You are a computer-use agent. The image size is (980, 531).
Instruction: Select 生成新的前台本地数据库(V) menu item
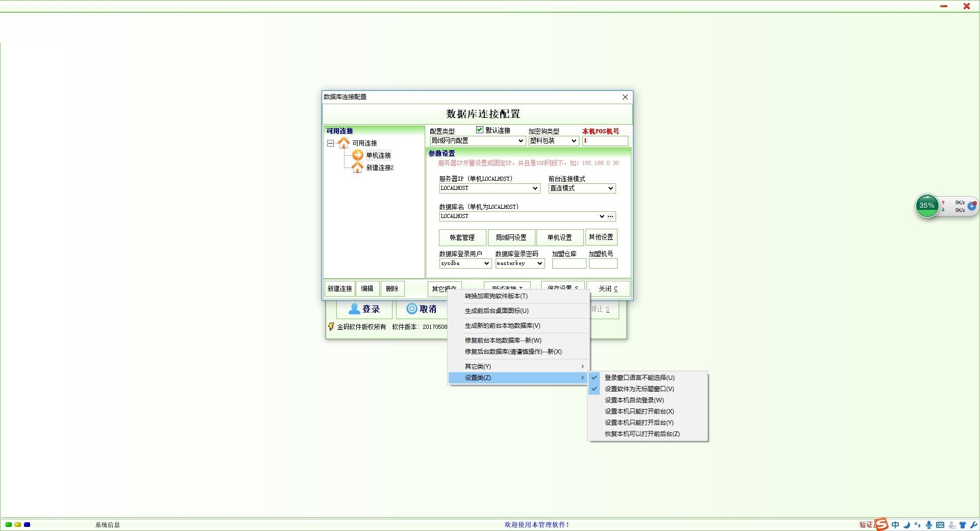pos(519,326)
